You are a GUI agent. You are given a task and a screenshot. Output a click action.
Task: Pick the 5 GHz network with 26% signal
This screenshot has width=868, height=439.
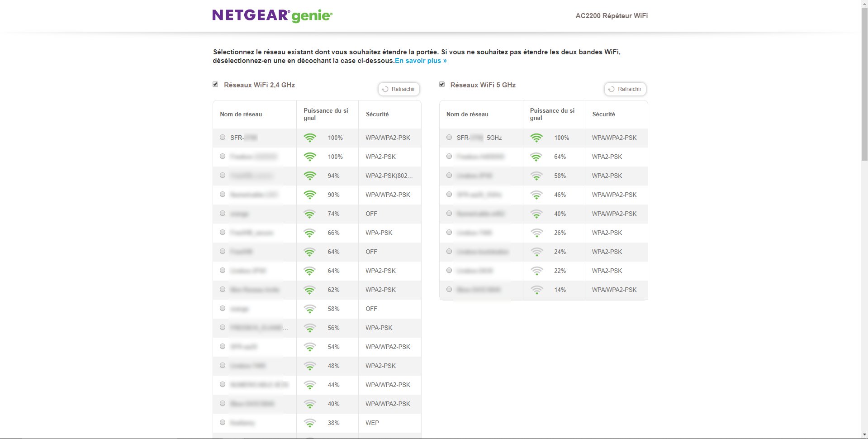(449, 233)
